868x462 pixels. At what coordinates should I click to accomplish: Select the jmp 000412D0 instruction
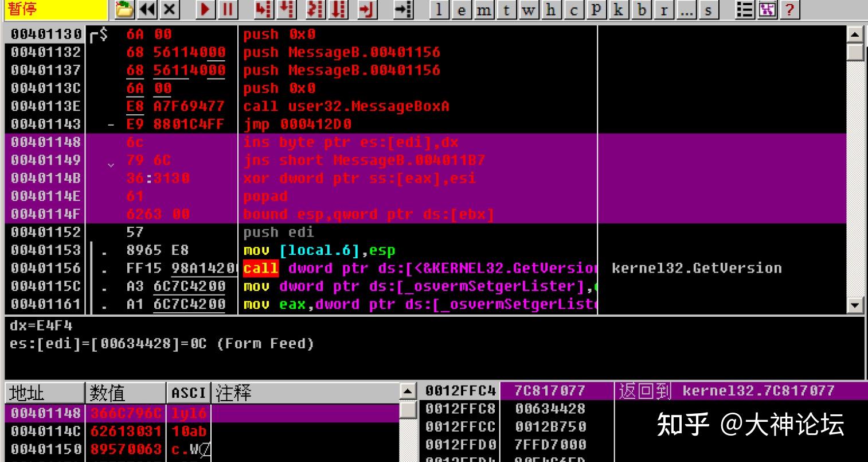pos(298,124)
